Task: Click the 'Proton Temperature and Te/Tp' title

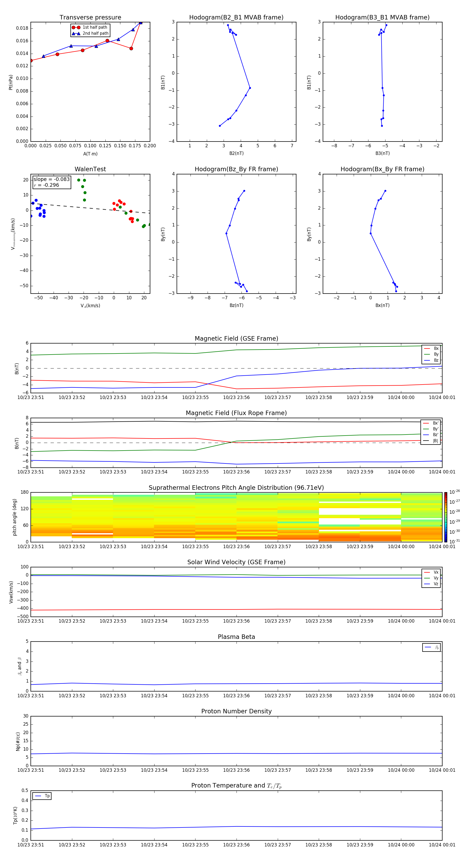Action: click(236, 786)
